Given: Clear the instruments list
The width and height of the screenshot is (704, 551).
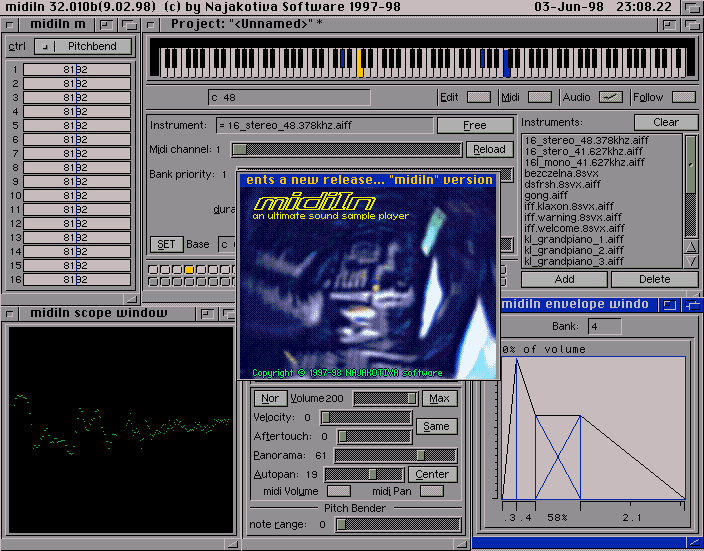Looking at the screenshot, I should (x=666, y=122).
